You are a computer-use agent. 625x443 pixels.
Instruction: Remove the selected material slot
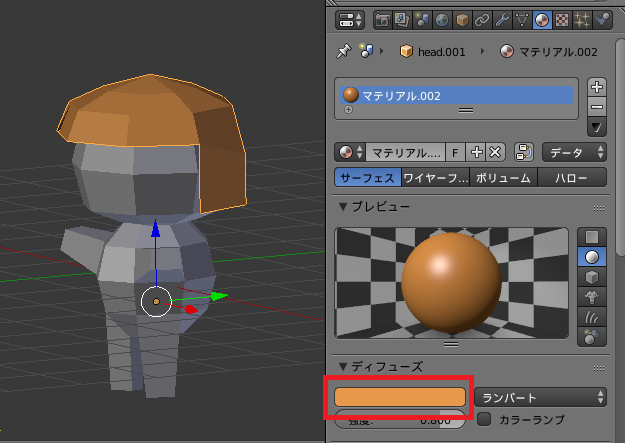[597, 106]
